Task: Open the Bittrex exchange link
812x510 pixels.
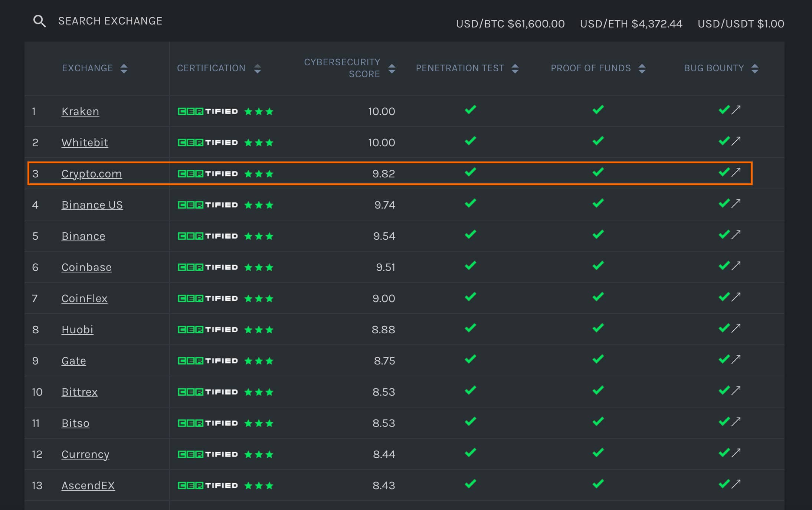Action: pos(79,392)
